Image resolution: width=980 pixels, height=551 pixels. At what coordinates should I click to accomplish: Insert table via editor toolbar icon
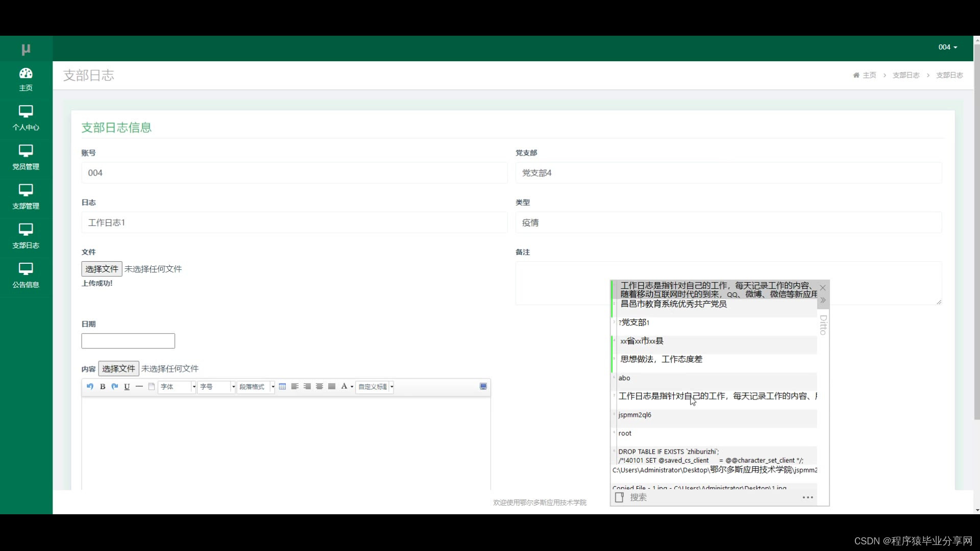tap(282, 387)
